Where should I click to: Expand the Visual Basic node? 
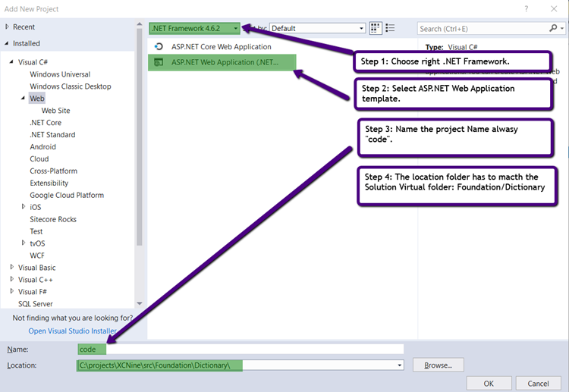pos(12,267)
